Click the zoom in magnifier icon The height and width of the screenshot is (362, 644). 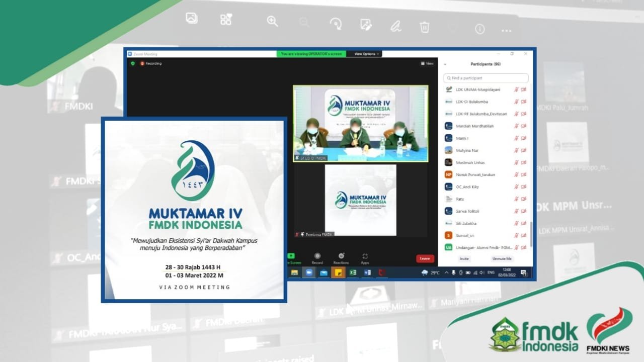272,21
